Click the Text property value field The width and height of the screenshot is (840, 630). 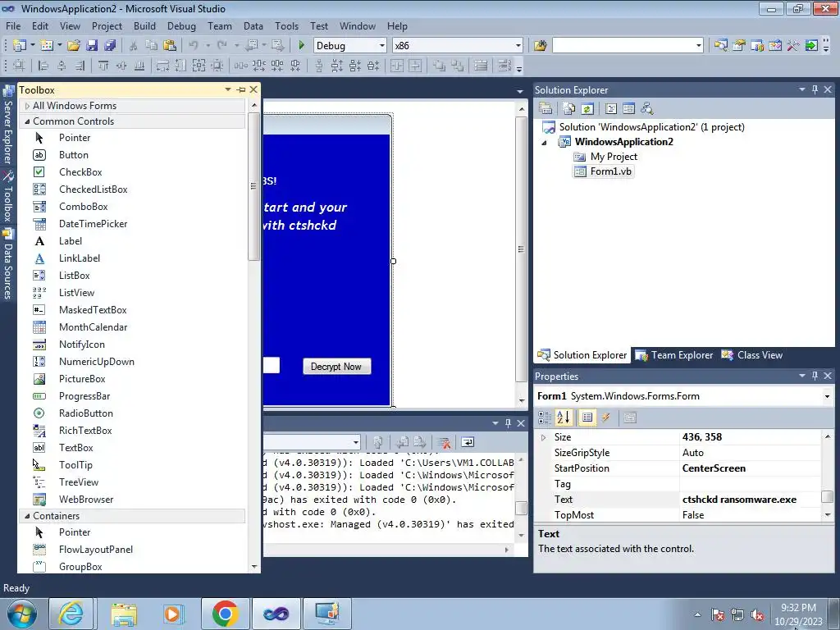coord(750,500)
